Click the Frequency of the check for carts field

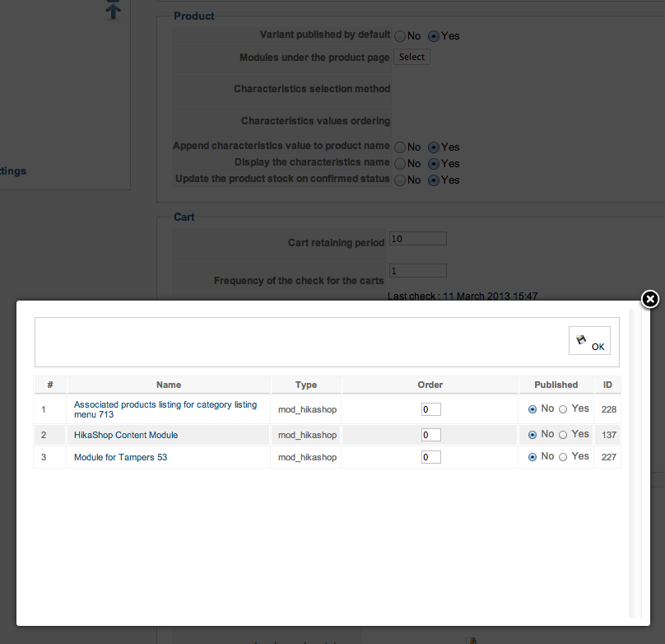(x=418, y=271)
